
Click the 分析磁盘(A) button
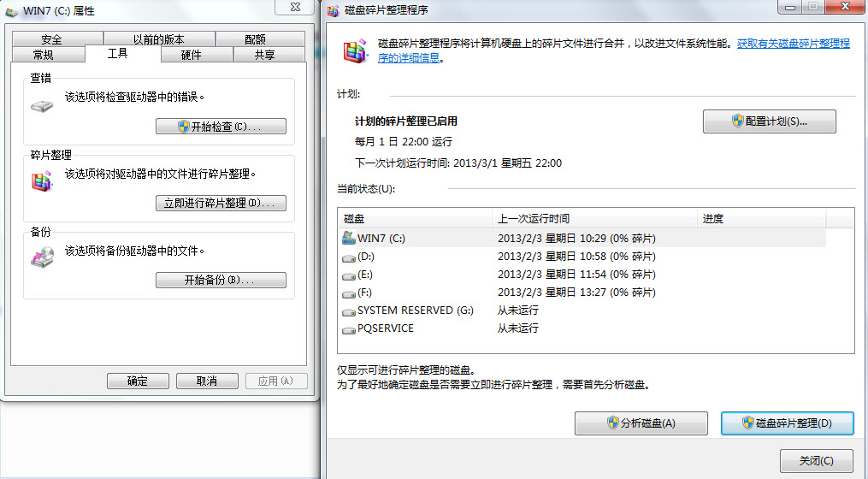click(641, 423)
